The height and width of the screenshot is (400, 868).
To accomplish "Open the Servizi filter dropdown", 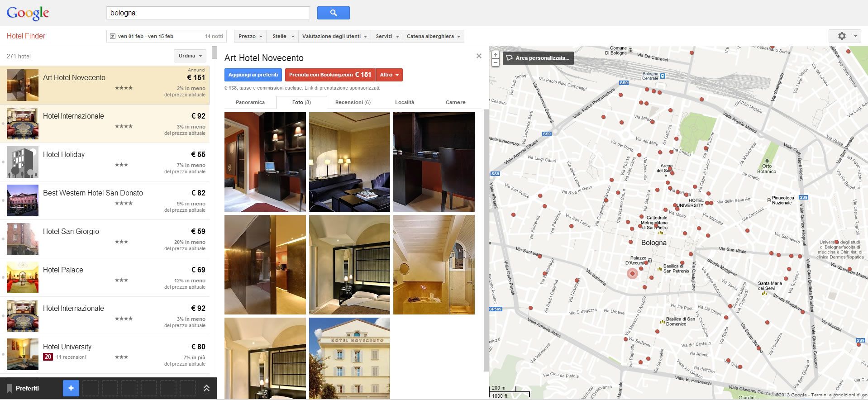I will [x=387, y=36].
